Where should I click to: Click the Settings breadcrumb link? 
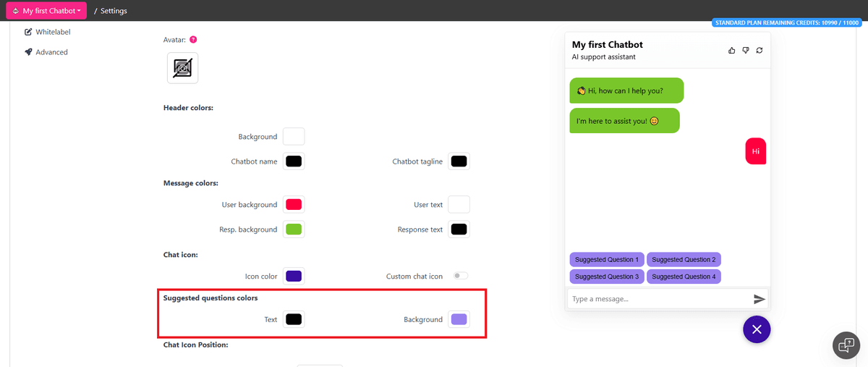114,11
